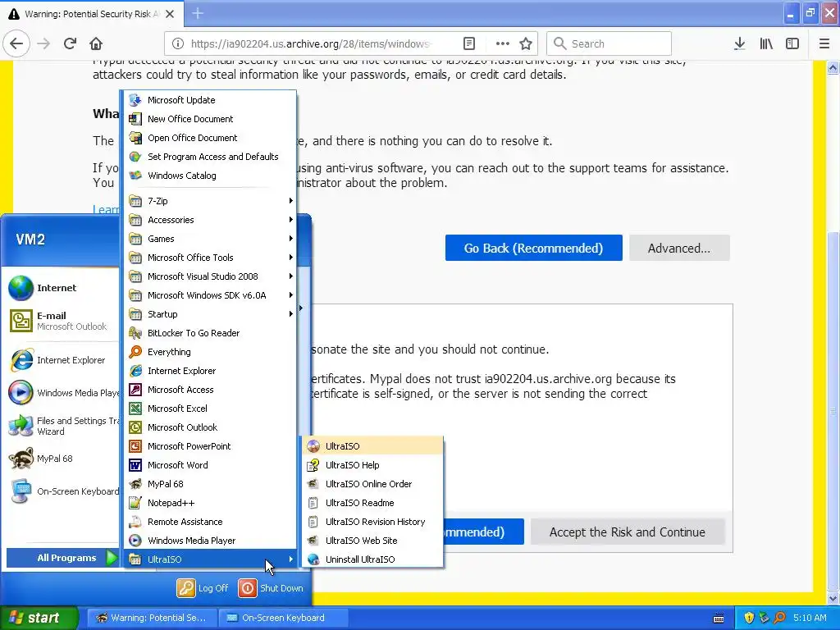Screen dimensions: 840x630
Task: Switch to On-Screen Keyboard taskbar item
Action: [x=283, y=618]
